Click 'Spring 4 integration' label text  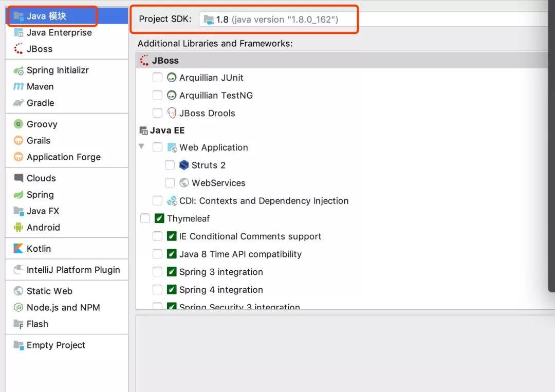coord(221,290)
